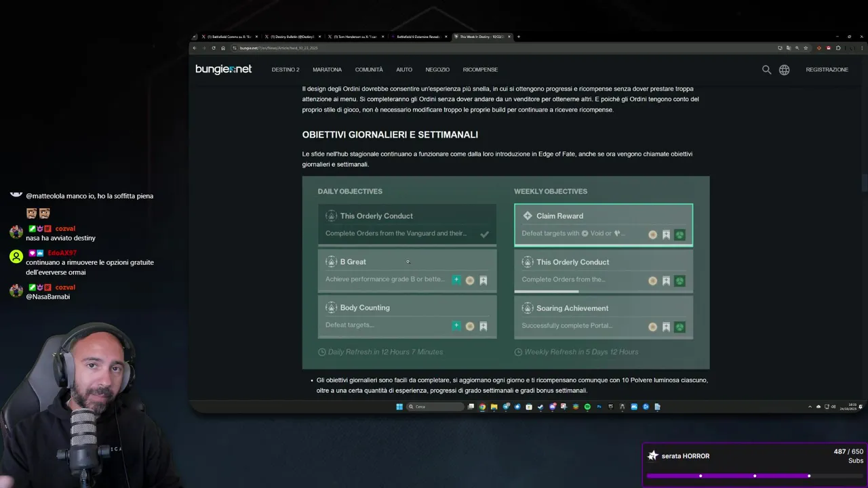Screen dimensions: 868x488
Task: Open Spotify from the taskbar
Action: (x=587, y=407)
